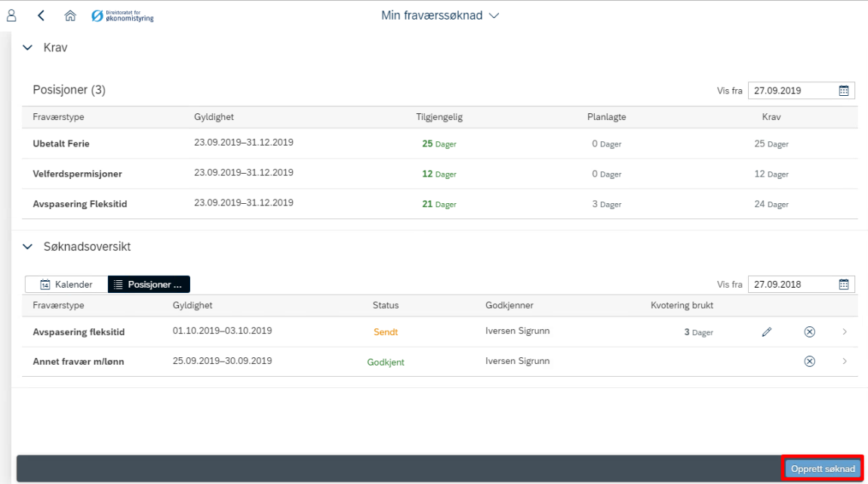Open the home page icon

[x=69, y=16]
